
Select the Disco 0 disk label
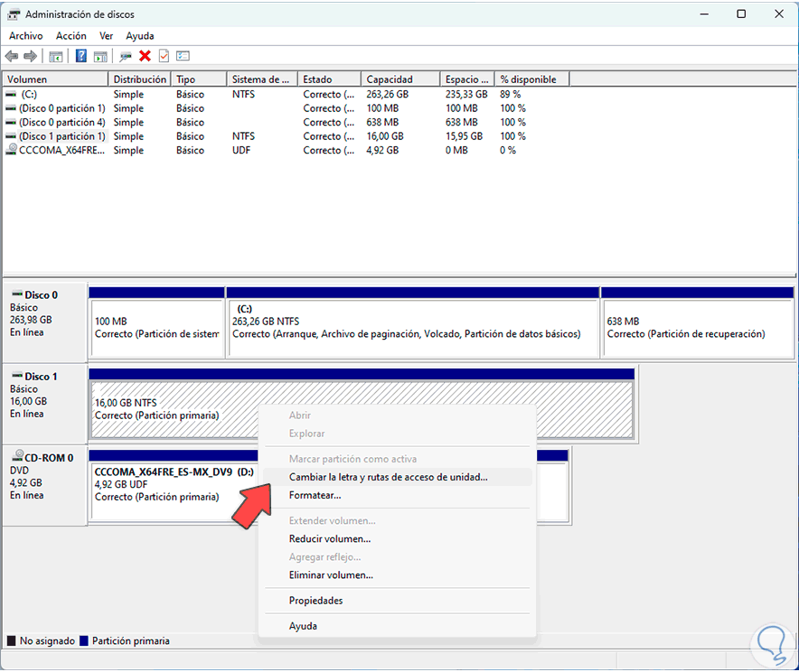point(45,322)
